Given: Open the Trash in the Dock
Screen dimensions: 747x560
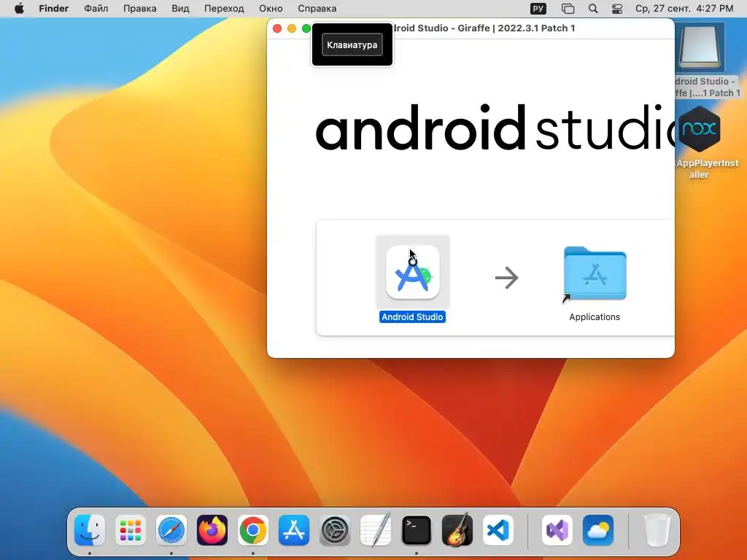Looking at the screenshot, I should tap(657, 529).
